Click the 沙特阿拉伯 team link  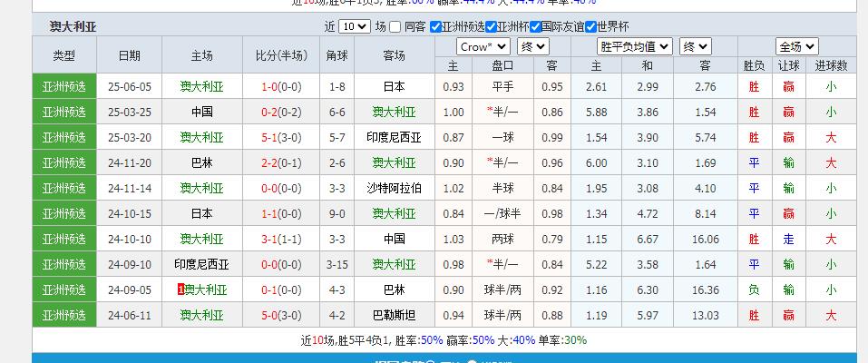(x=394, y=188)
